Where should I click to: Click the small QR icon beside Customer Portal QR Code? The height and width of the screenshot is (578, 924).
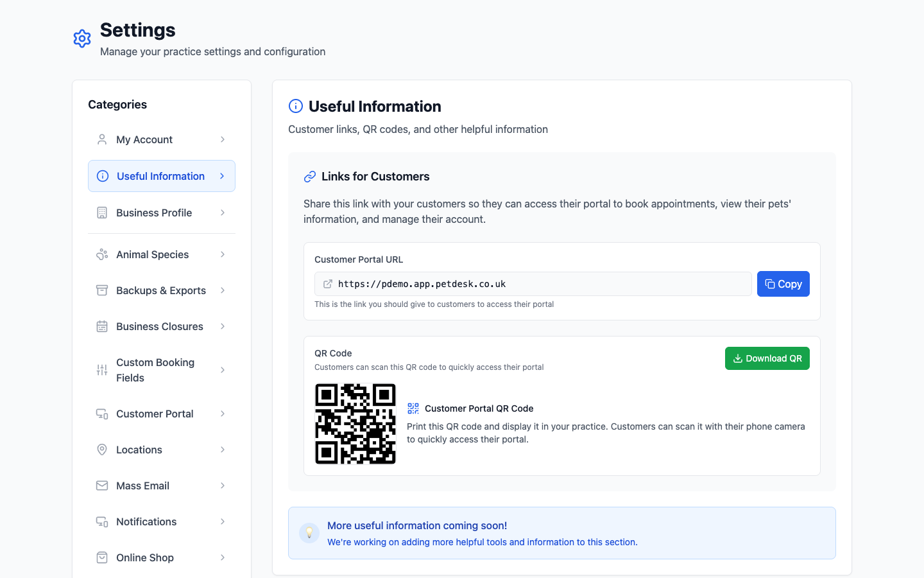point(413,408)
